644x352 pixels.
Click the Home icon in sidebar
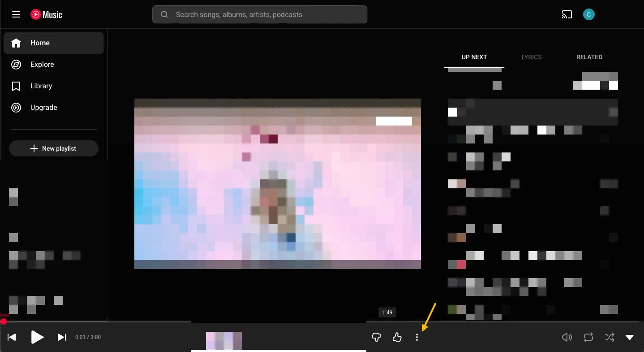click(x=16, y=43)
